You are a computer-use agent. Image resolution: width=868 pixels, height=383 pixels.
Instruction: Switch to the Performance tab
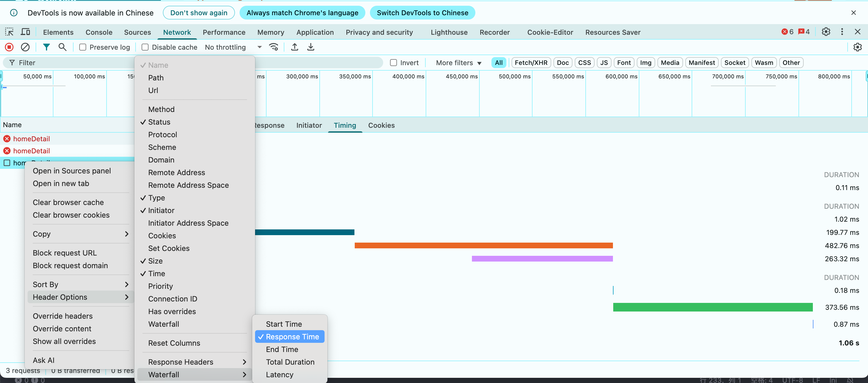click(224, 32)
